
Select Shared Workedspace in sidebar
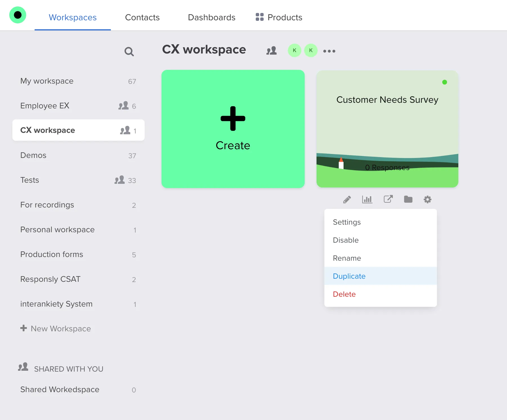pyautogui.click(x=78, y=390)
